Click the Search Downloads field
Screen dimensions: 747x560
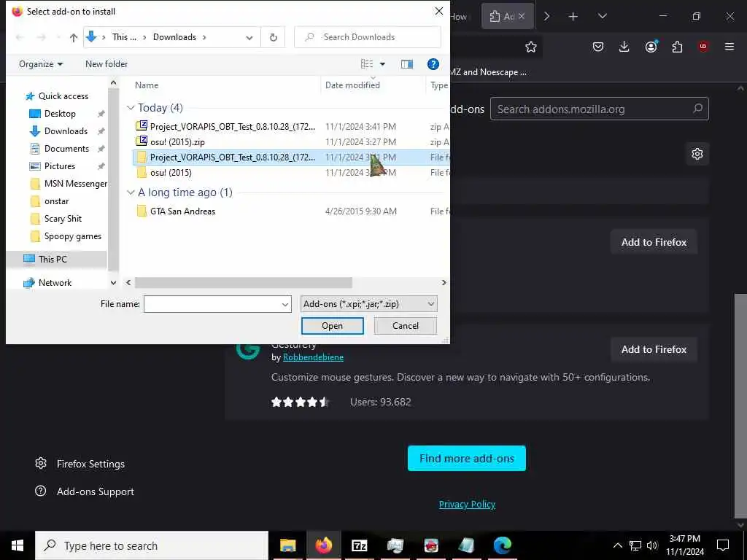click(368, 37)
